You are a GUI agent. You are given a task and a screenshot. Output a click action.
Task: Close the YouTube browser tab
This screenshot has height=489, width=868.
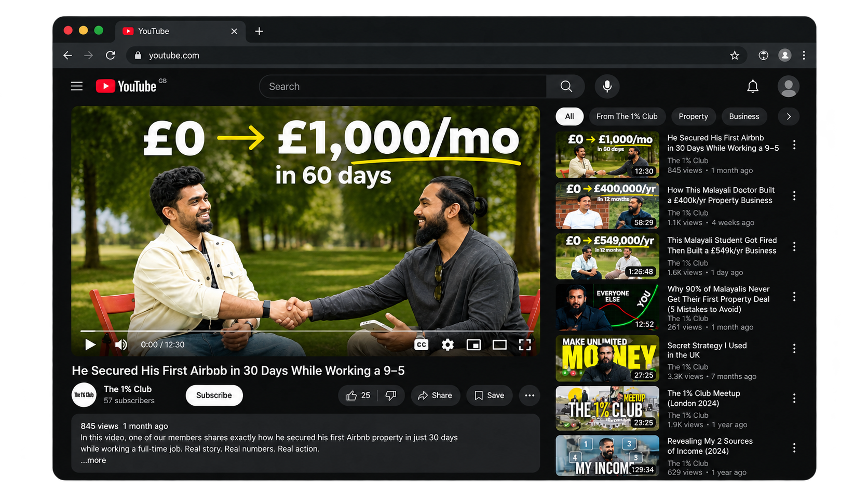[234, 31]
